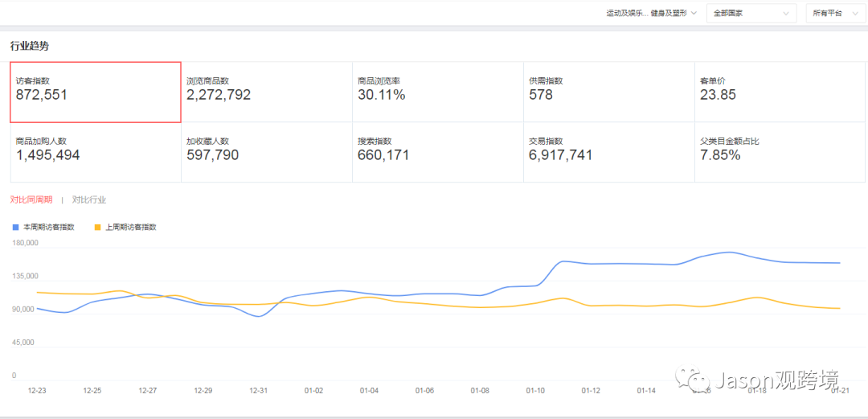Click the 供需指数 metric card
This screenshot has height=419, width=868.
(608, 92)
